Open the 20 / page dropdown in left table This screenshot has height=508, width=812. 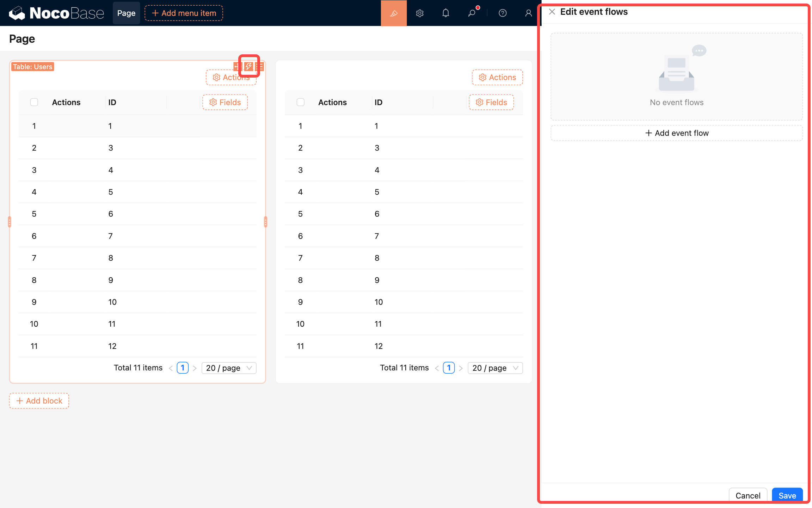pos(229,368)
